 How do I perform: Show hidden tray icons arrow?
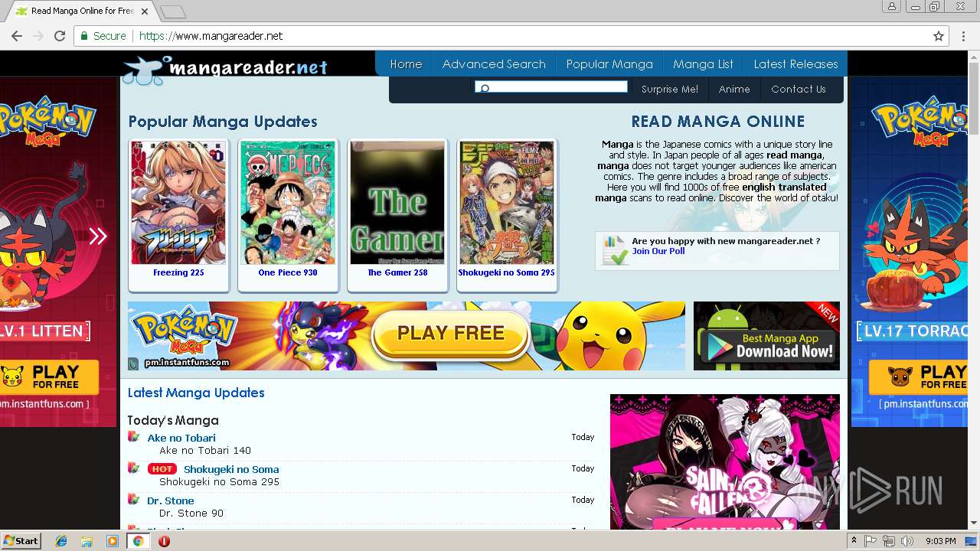854,541
